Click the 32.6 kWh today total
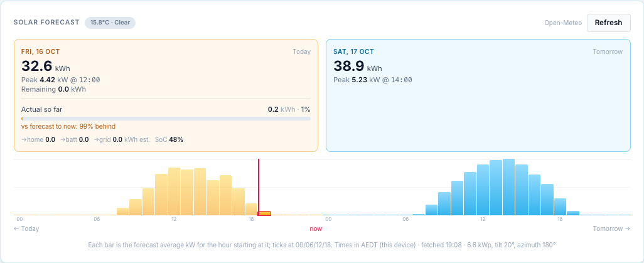The width and height of the screenshot is (644, 263). tap(46, 67)
